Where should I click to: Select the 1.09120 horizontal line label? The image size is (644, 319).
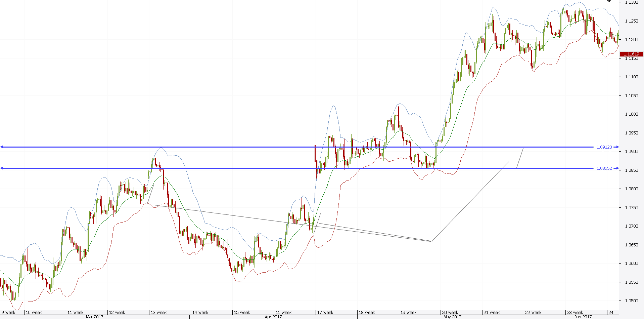(x=604, y=147)
